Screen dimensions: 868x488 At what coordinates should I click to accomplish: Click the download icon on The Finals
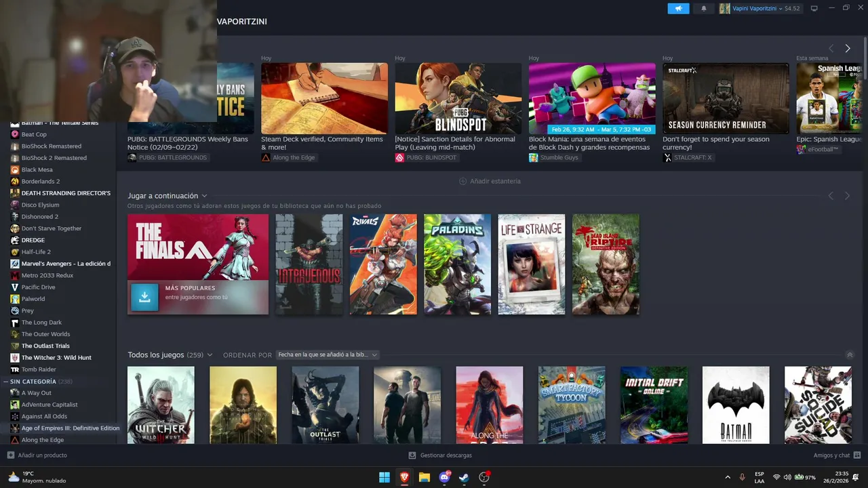point(144,297)
